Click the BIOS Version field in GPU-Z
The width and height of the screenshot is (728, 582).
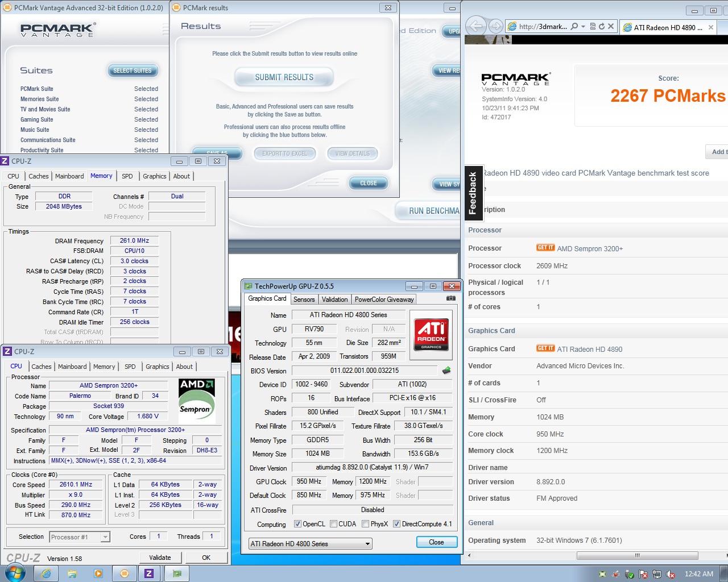[365, 371]
